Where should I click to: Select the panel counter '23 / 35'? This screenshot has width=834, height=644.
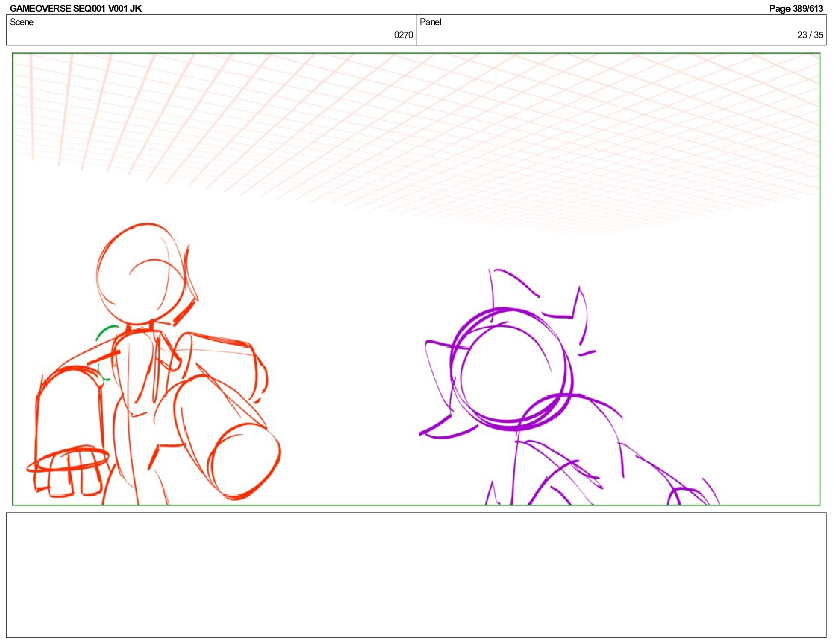[810, 35]
